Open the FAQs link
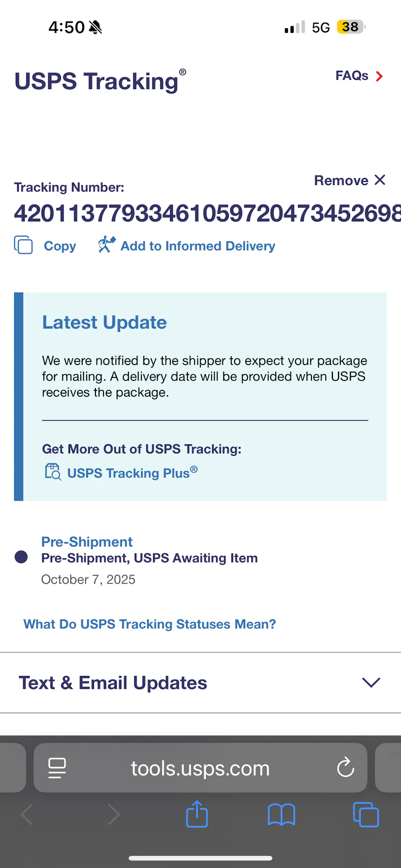 [x=352, y=75]
